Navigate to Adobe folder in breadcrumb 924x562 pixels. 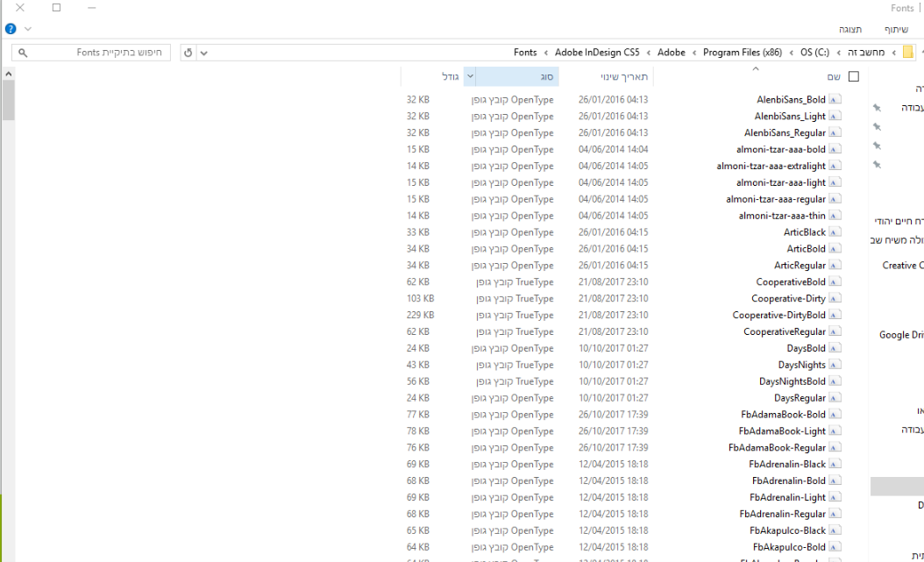[x=672, y=53]
